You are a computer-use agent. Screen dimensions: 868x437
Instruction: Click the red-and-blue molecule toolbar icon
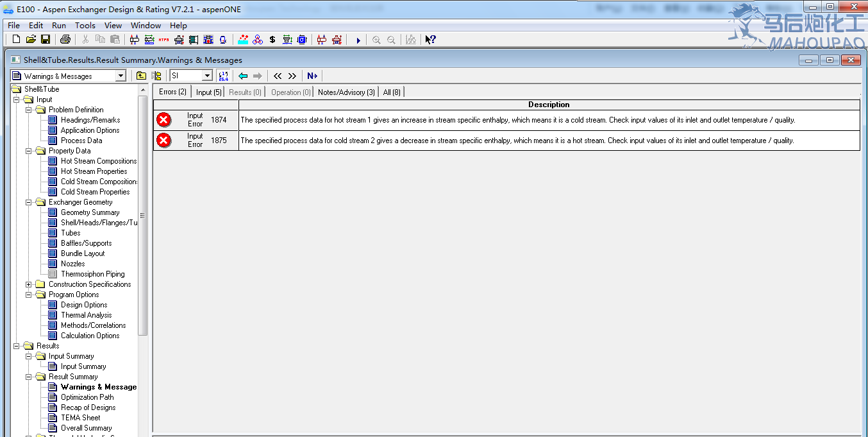pyautogui.click(x=258, y=39)
